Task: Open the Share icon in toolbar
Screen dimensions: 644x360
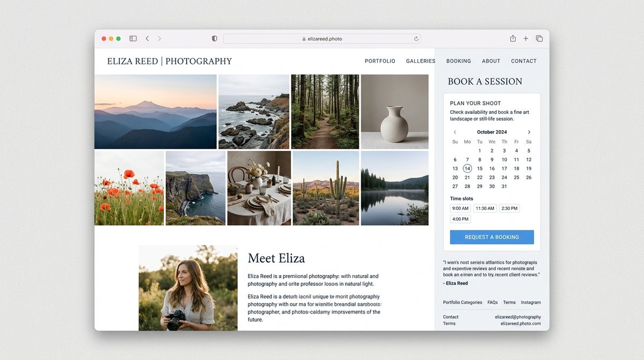Action: pos(513,38)
